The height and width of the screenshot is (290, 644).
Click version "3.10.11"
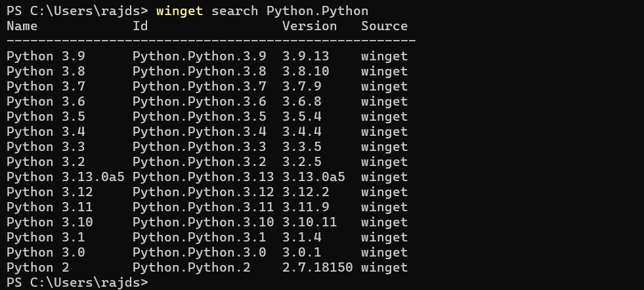pyautogui.click(x=309, y=222)
